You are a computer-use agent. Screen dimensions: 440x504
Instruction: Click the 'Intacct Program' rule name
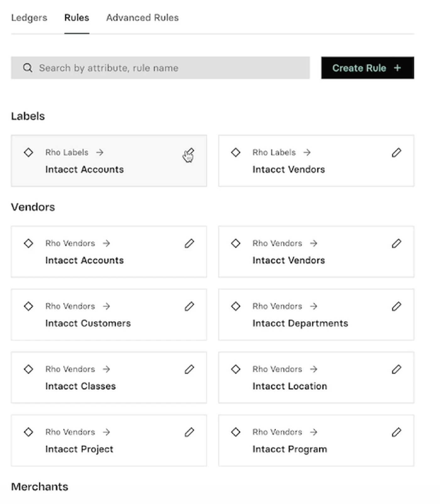(290, 449)
